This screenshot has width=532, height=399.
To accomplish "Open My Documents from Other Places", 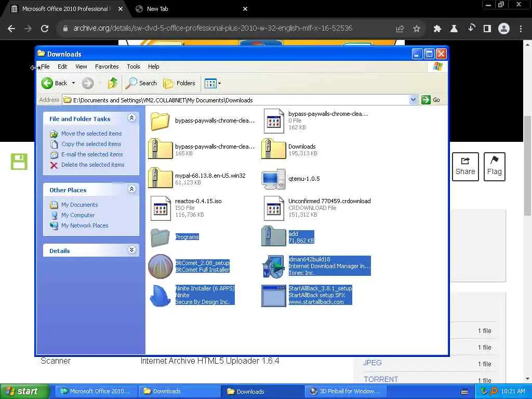I will [79, 205].
